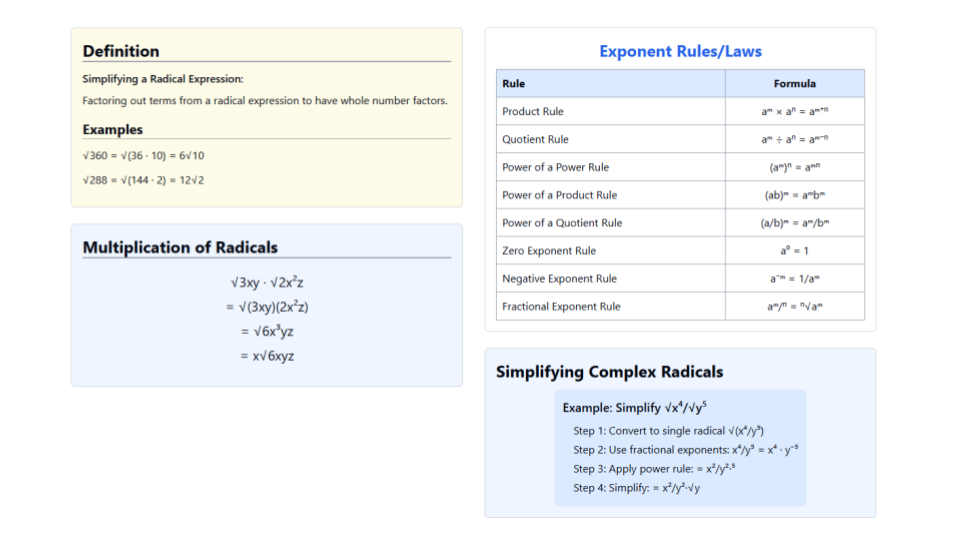
Task: Select the Product Rule row
Action: click(680, 111)
